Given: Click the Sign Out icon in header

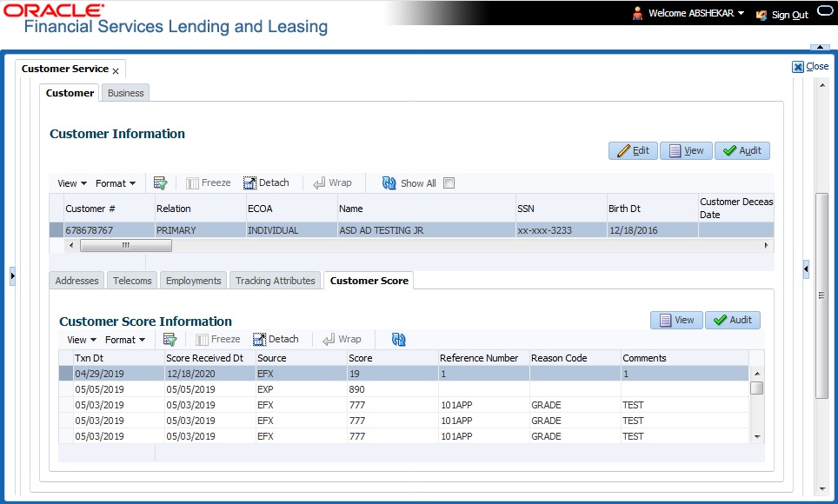Looking at the screenshot, I should click(x=761, y=15).
